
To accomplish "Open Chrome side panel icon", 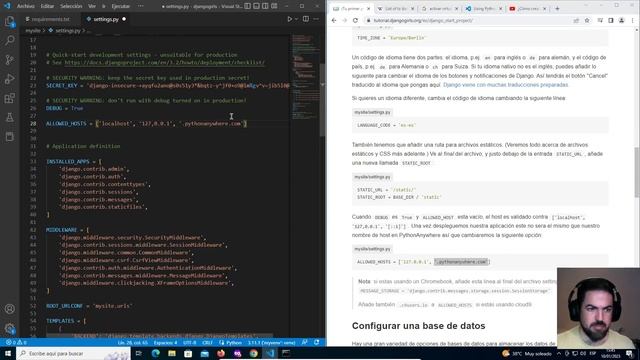I will point(611,20).
